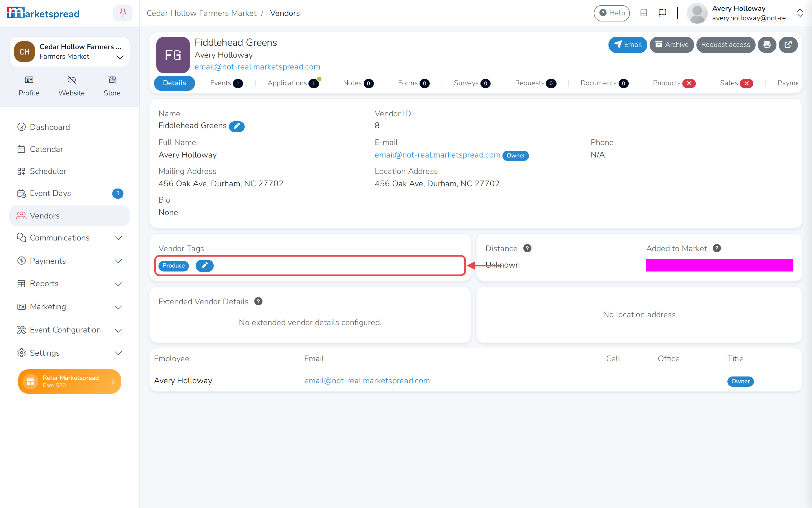Open vendor in external link icon
Image resolution: width=812 pixels, height=508 pixels.
pyautogui.click(x=788, y=45)
